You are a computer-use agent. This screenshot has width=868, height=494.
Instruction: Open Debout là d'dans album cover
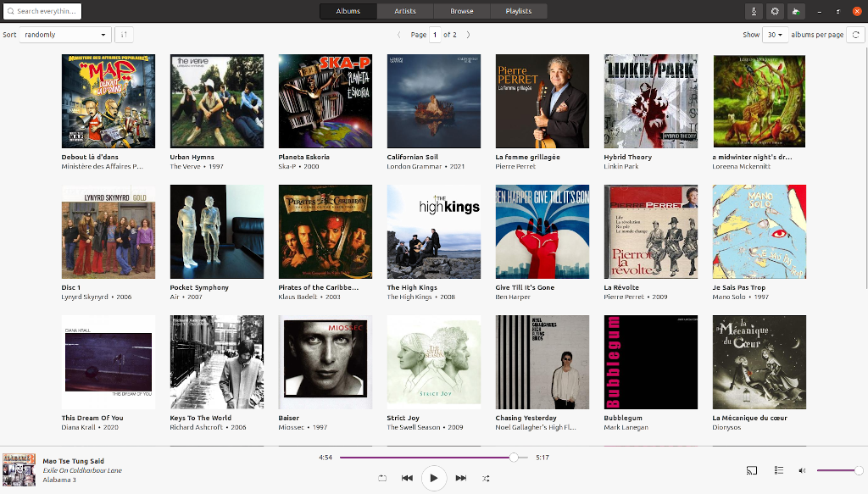[108, 101]
